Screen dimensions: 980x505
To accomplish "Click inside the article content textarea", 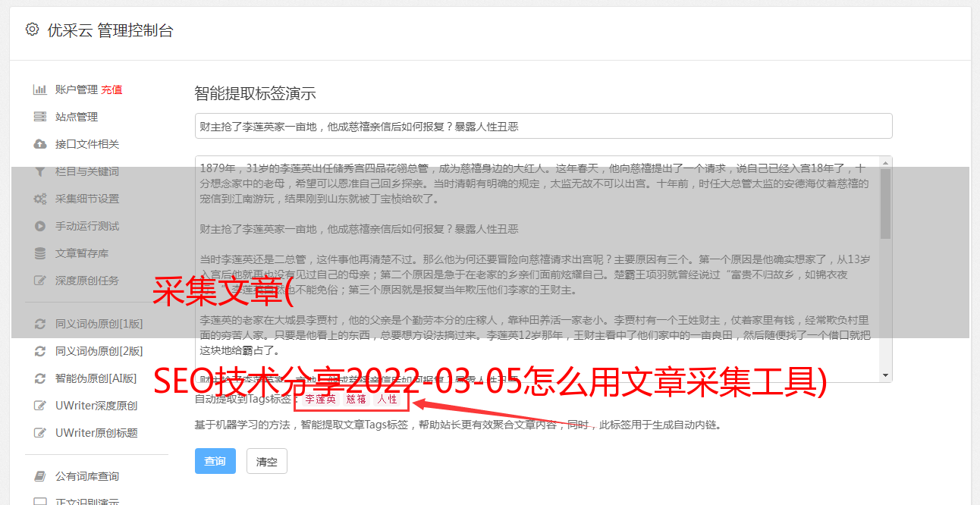I will click(x=536, y=269).
